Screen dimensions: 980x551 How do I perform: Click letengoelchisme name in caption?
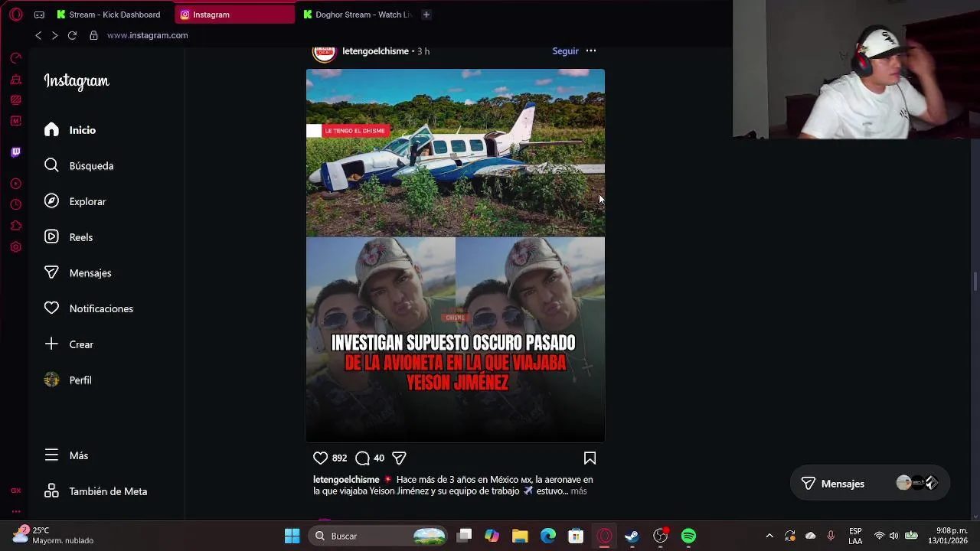346,480
